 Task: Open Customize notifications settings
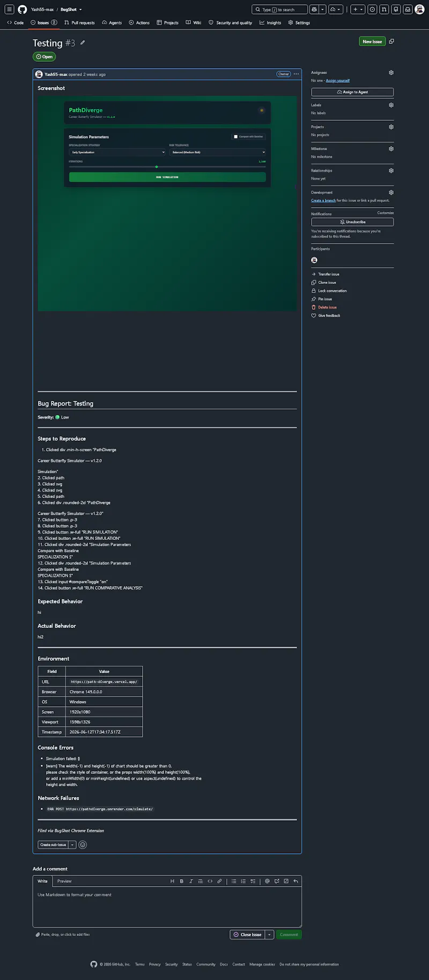click(x=386, y=213)
